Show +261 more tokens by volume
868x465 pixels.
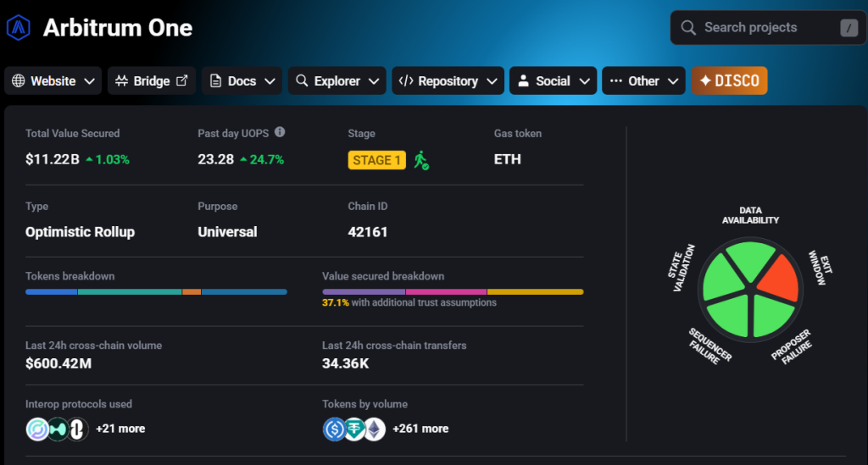pos(420,429)
